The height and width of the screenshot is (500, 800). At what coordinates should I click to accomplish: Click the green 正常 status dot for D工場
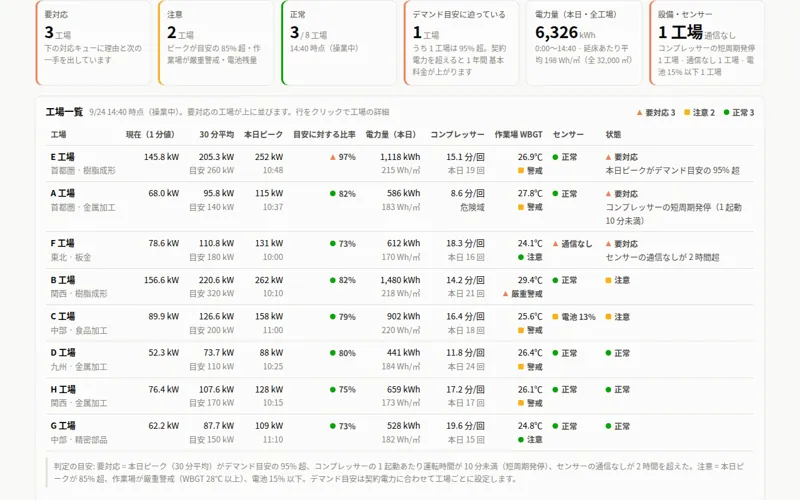(x=608, y=353)
